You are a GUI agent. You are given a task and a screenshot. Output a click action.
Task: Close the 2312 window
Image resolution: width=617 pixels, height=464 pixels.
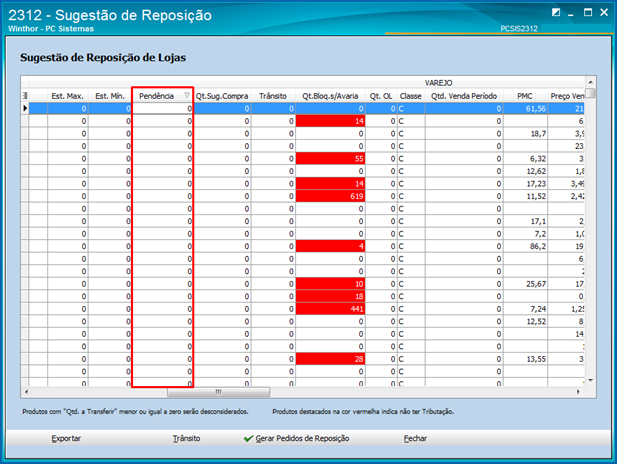click(604, 12)
